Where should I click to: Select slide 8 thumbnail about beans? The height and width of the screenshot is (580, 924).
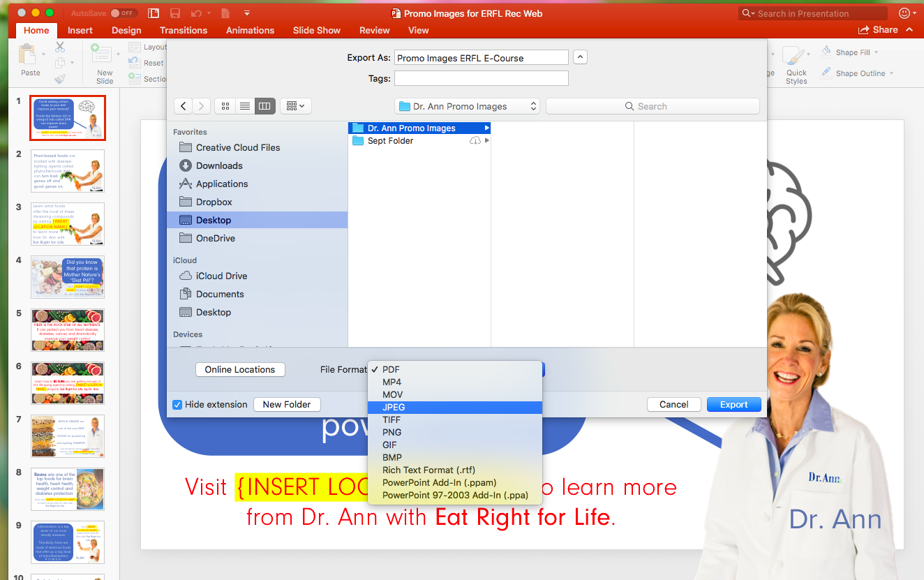pos(68,489)
